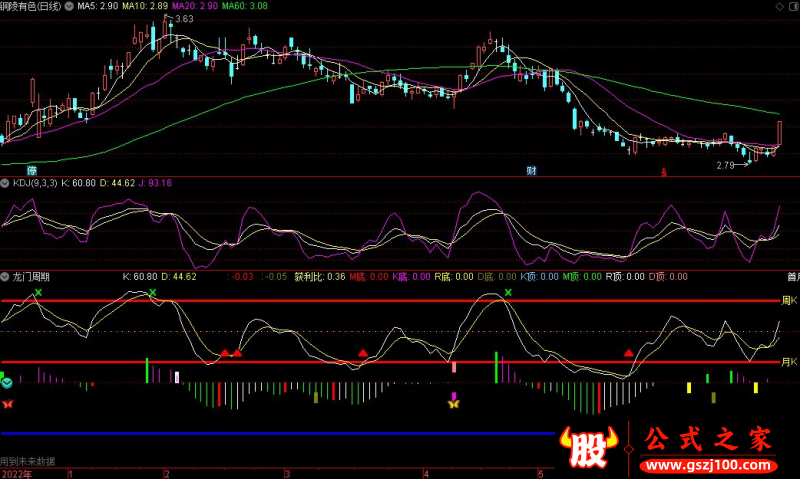Click the 2.79 low price label
This screenshot has height=479, width=800.
725,165
